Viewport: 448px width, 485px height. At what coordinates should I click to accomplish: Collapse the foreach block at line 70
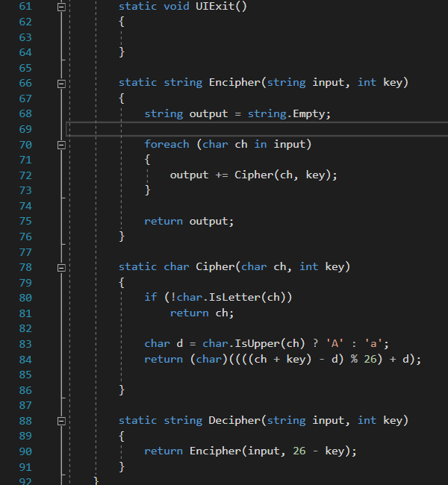(x=62, y=145)
